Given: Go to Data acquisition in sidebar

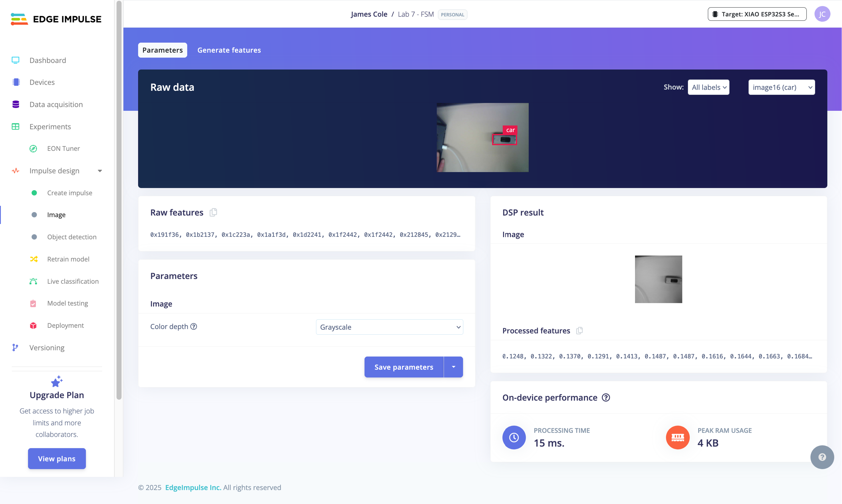Looking at the screenshot, I should 56,104.
